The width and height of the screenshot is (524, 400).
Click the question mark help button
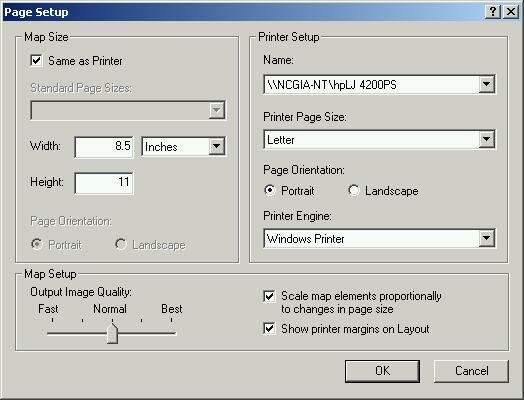[493, 12]
